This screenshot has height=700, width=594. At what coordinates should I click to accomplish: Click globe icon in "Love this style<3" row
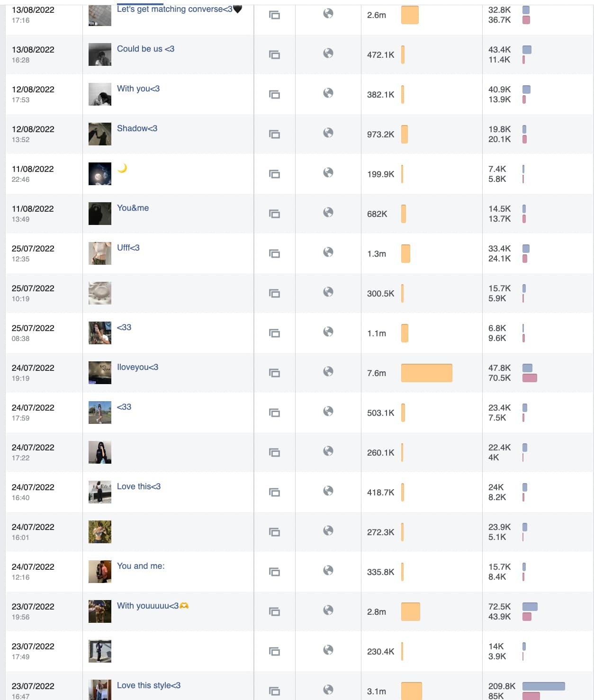[328, 690]
